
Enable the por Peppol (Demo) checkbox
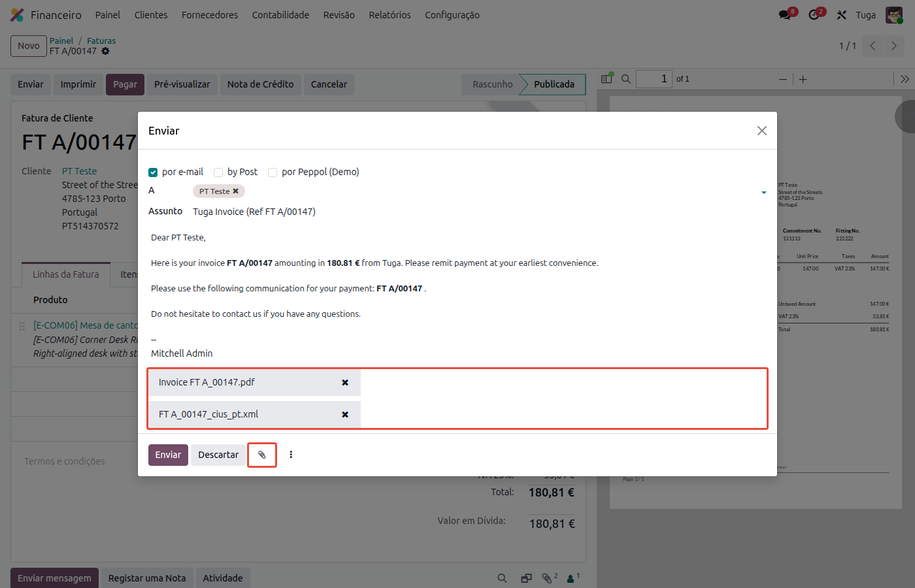coord(273,172)
